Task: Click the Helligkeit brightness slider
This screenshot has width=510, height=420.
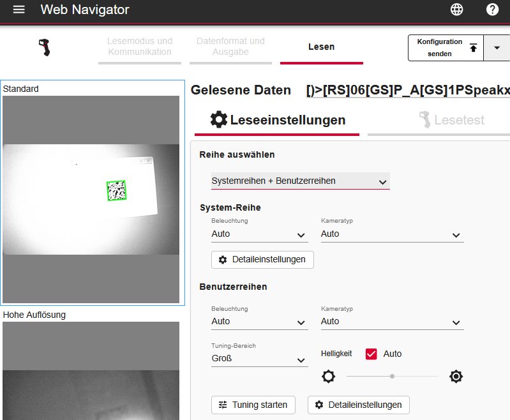Action: pyautogui.click(x=392, y=377)
